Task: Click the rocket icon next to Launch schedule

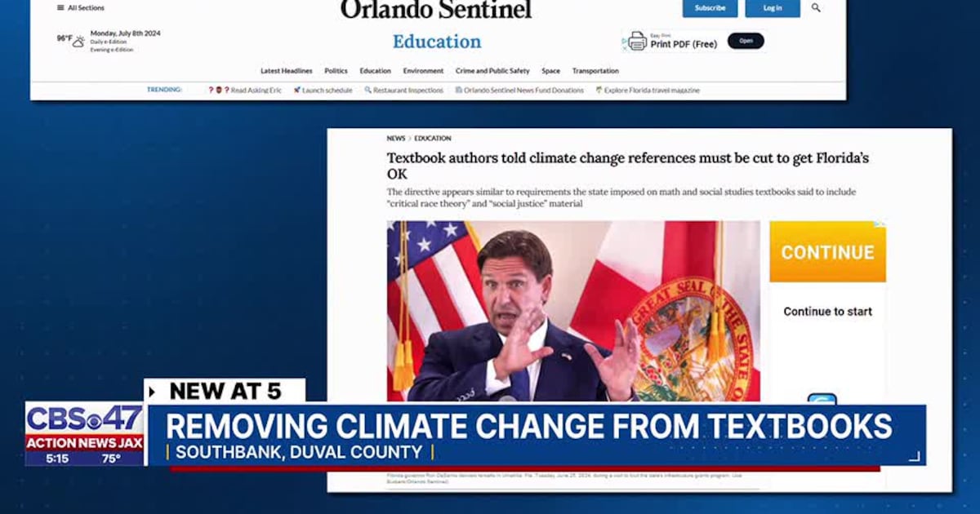Action: [296, 90]
